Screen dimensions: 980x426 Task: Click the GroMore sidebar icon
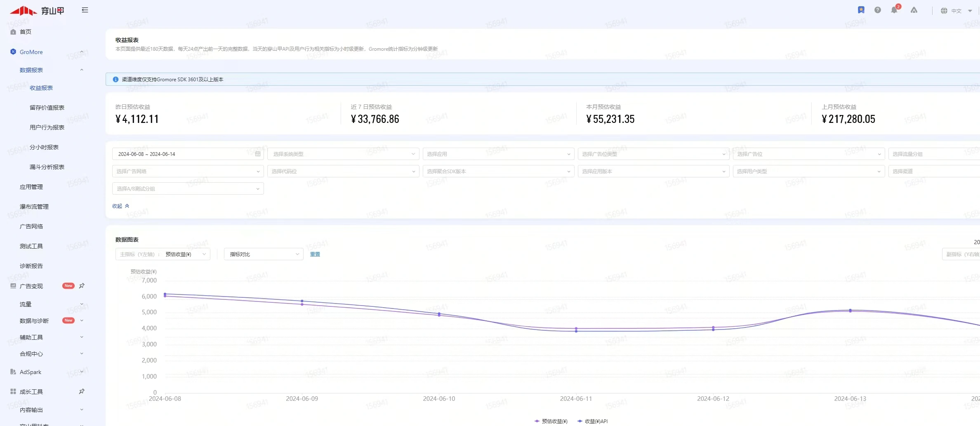[13, 52]
